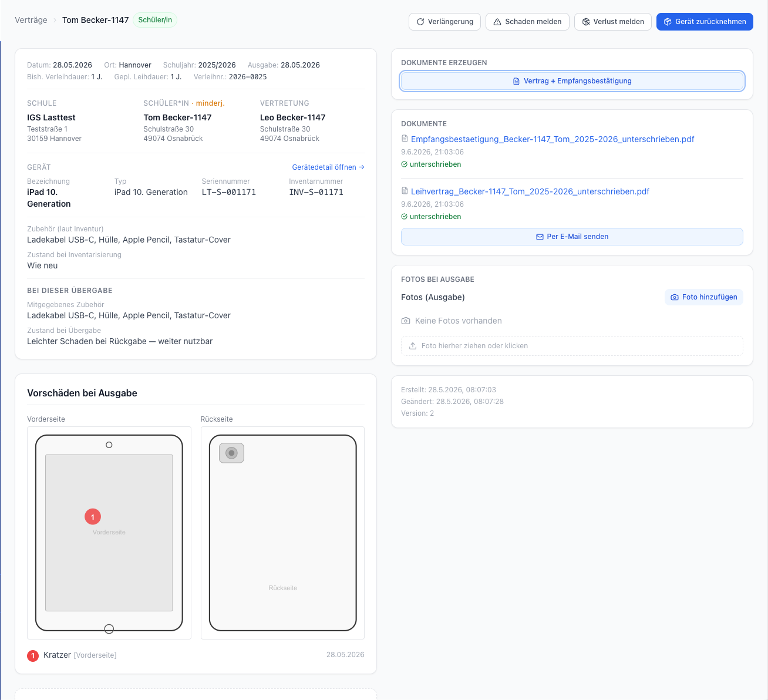Click representative name Leo Becker-1147

coord(293,117)
